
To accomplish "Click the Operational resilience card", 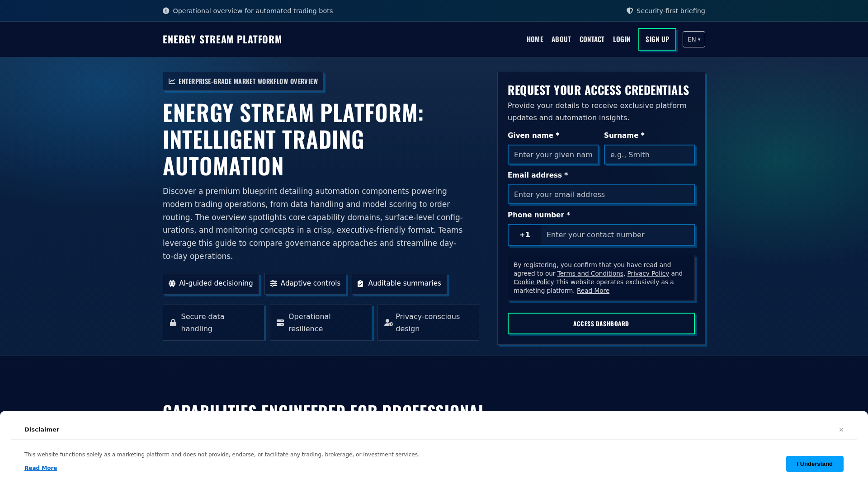I will pos(321,323).
